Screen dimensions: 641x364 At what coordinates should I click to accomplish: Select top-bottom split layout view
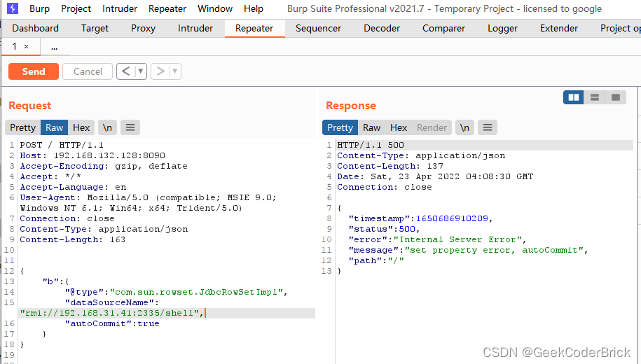point(595,97)
